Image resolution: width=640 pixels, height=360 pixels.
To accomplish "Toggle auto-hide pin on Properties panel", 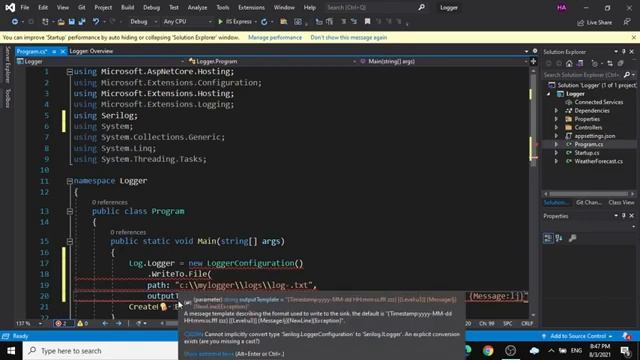I will click(x=624, y=216).
